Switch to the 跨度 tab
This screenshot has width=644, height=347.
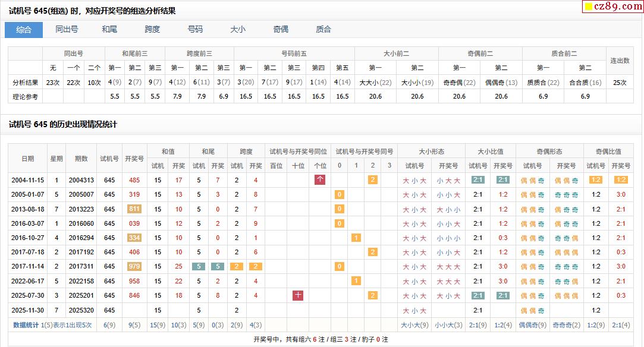[x=152, y=30]
